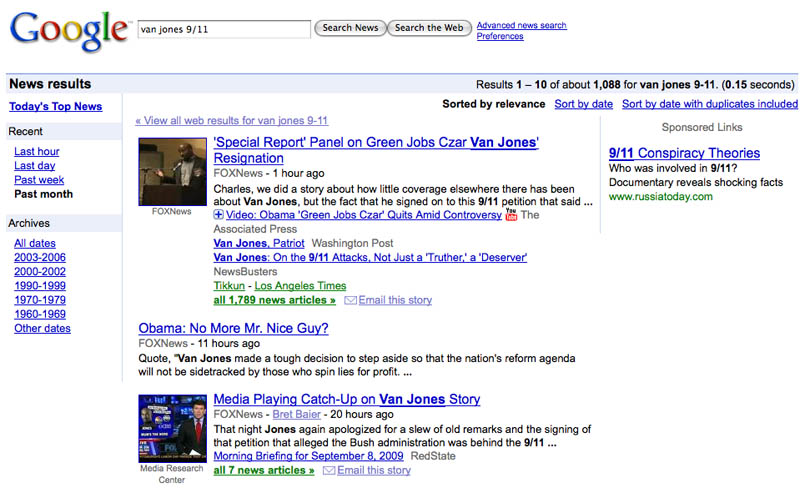Click the YouTube icon after the video link
The image size is (800, 488).
click(511, 215)
